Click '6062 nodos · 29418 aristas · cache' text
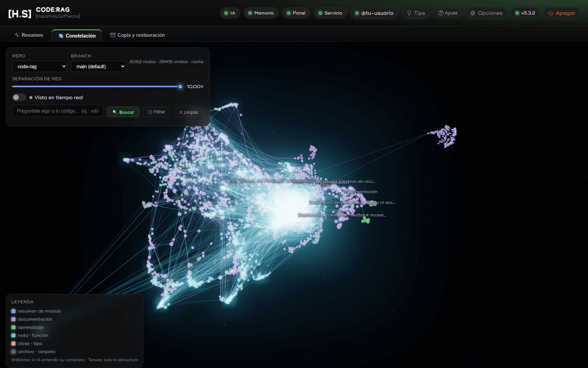 point(167,62)
